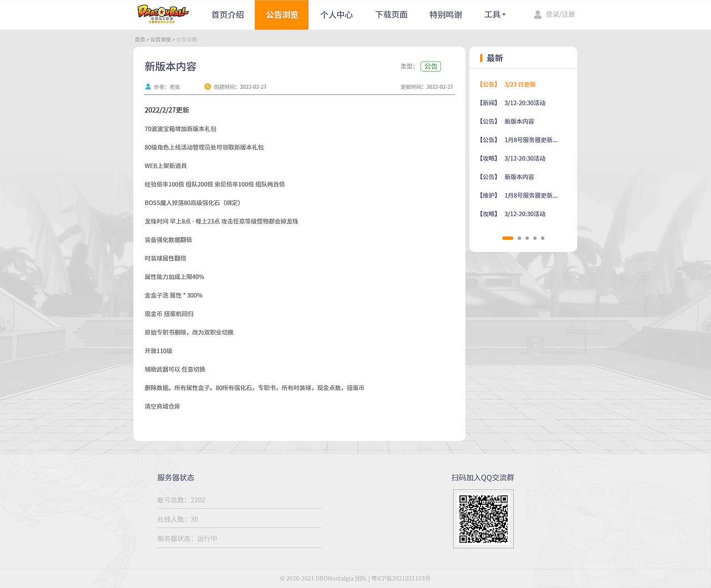Open the 特别鸣谢 page

(x=446, y=14)
